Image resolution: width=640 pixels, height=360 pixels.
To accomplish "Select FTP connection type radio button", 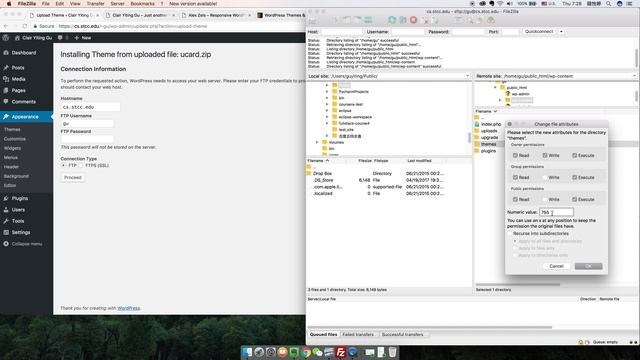I will point(63,165).
